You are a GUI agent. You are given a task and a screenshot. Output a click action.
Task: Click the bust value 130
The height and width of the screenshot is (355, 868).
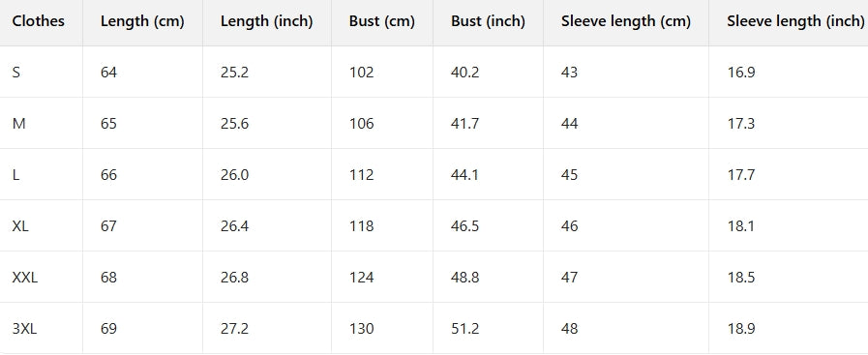(x=362, y=329)
